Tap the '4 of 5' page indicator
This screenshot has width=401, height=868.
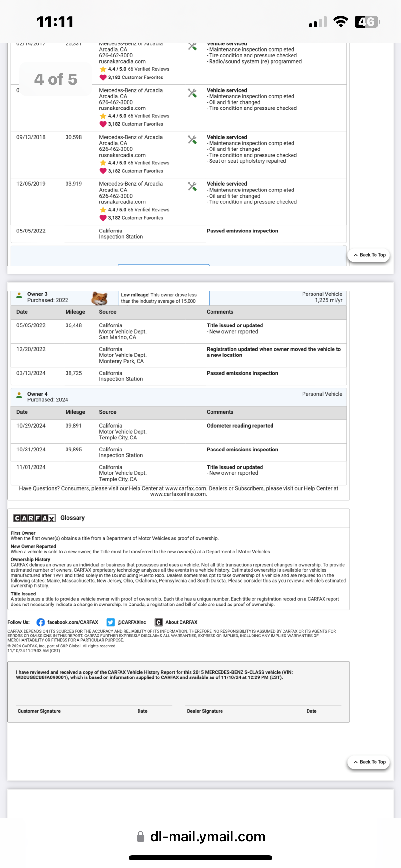pyautogui.click(x=56, y=79)
